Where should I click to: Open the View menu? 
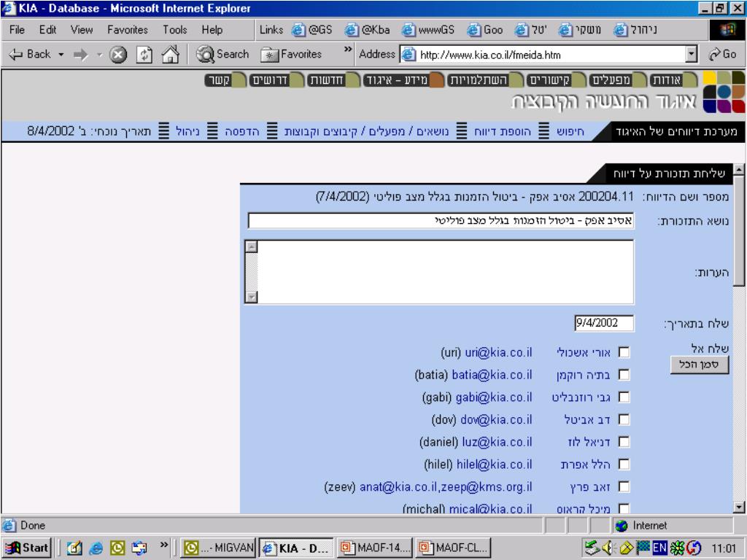pos(82,30)
